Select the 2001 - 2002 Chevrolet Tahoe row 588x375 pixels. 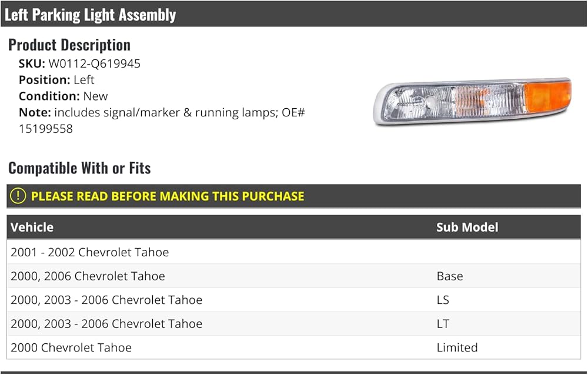coord(293,252)
